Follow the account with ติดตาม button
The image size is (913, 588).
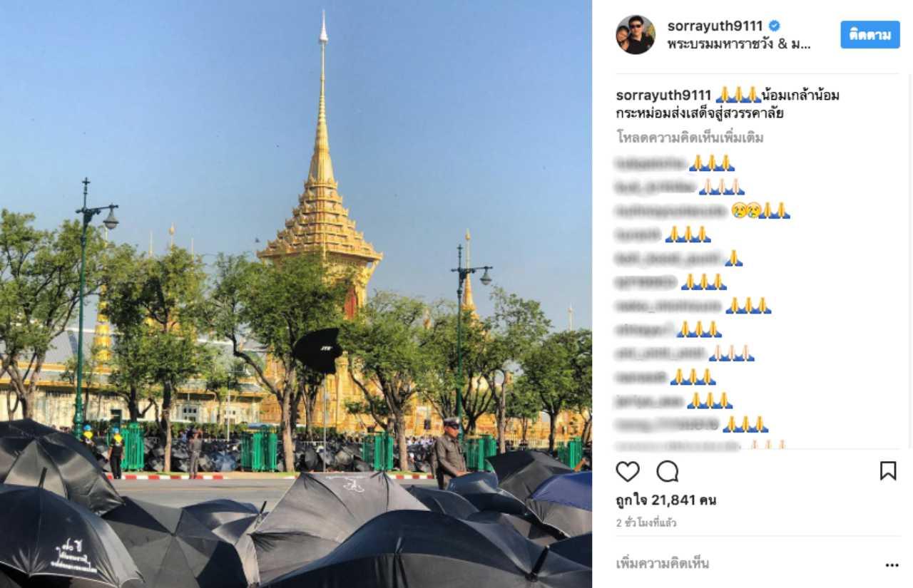point(869,35)
